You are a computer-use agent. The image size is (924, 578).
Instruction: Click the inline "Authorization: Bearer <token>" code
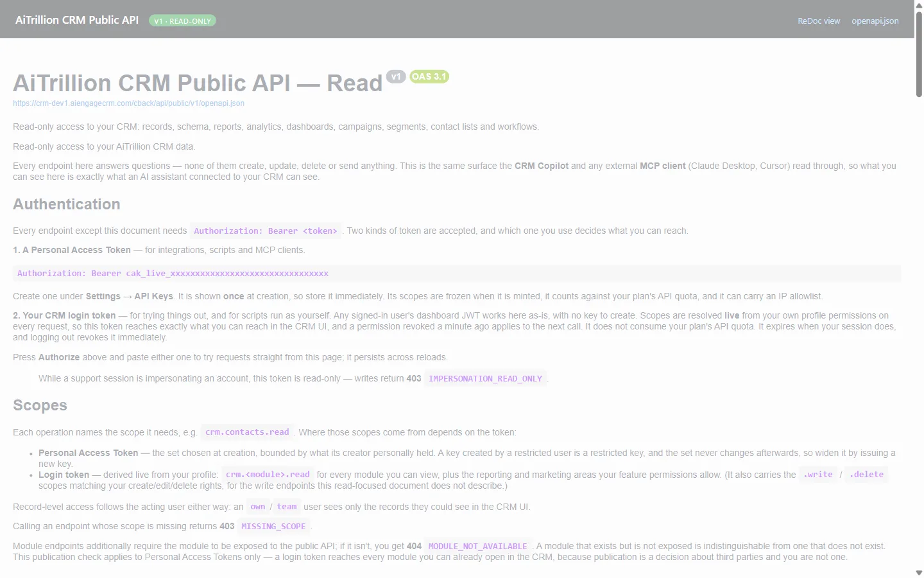(x=266, y=231)
